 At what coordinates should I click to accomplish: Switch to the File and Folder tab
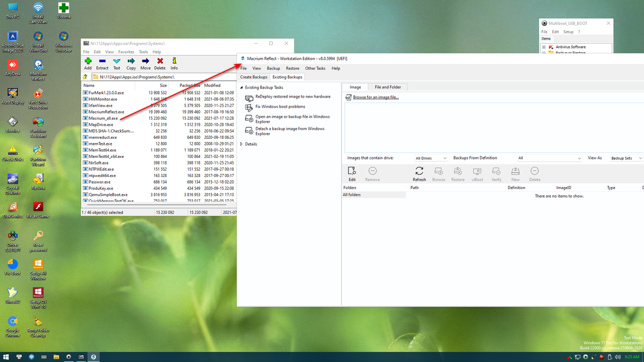click(388, 87)
